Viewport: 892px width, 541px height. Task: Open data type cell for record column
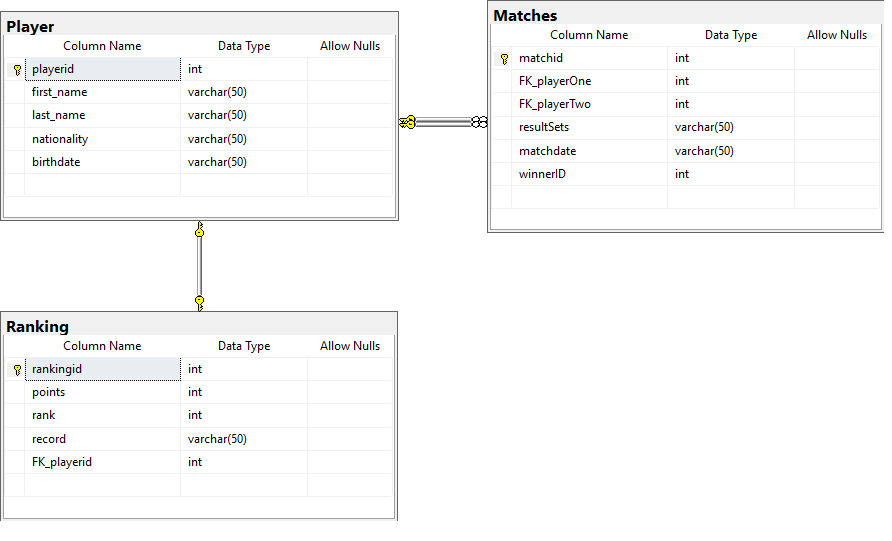243,439
